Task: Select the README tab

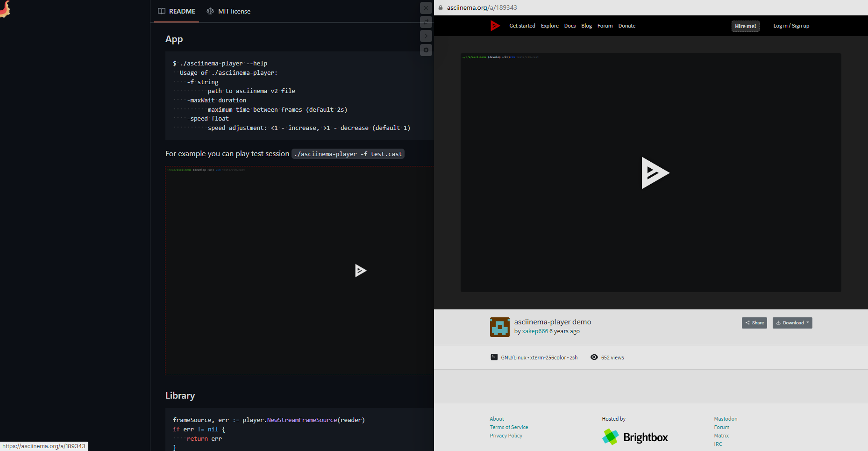Action: pyautogui.click(x=181, y=11)
